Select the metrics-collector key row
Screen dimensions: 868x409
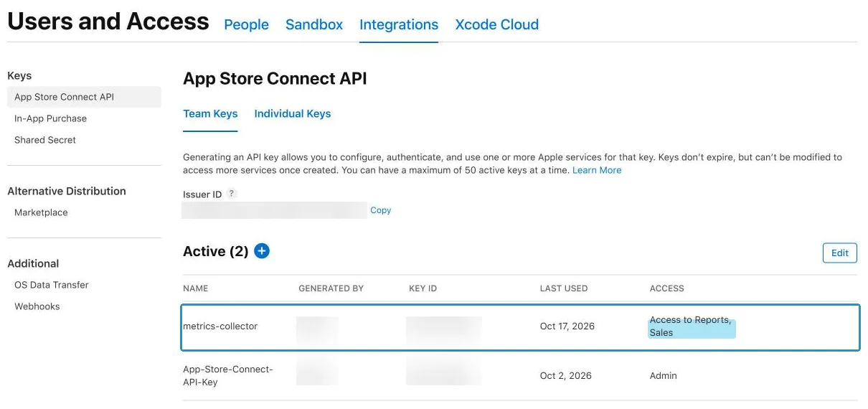point(520,327)
